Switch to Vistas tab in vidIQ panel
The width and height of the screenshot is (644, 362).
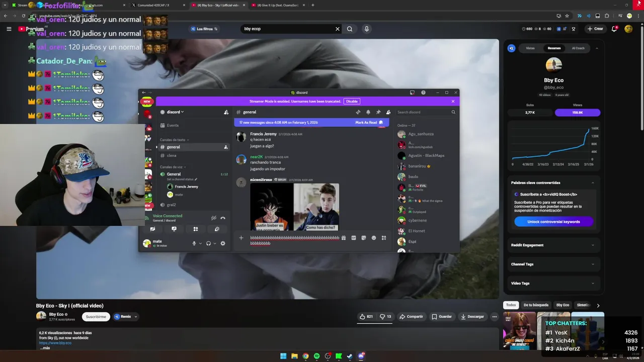pos(530,48)
